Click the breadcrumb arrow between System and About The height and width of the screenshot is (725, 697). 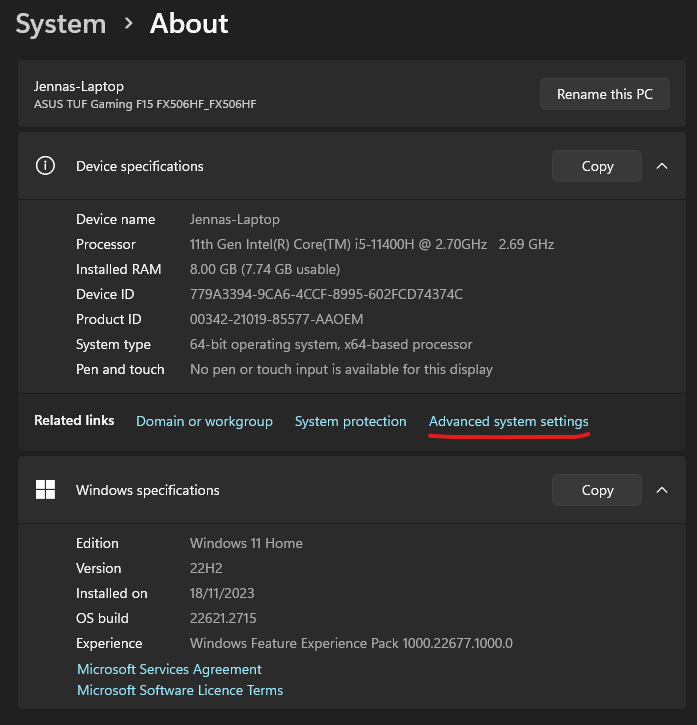(x=128, y=23)
